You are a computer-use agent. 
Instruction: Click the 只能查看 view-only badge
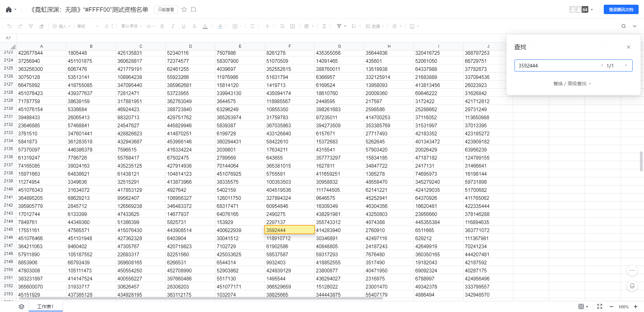166,9
